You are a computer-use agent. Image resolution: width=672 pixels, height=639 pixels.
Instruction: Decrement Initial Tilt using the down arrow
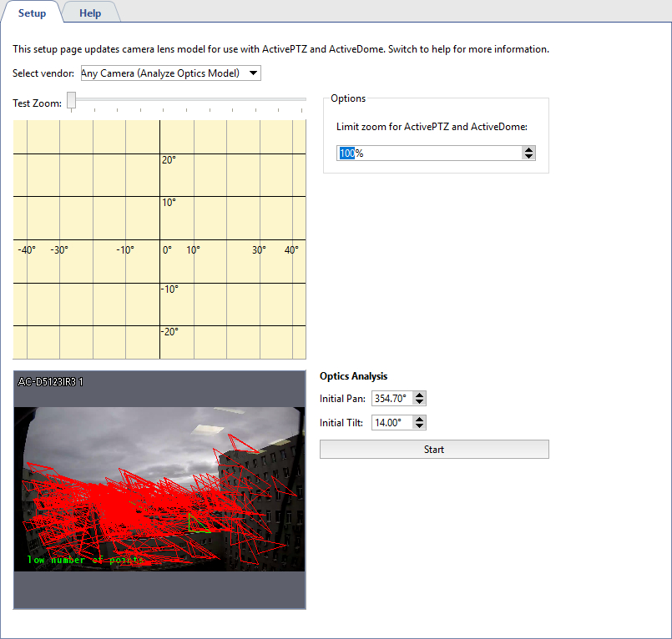tap(420, 426)
